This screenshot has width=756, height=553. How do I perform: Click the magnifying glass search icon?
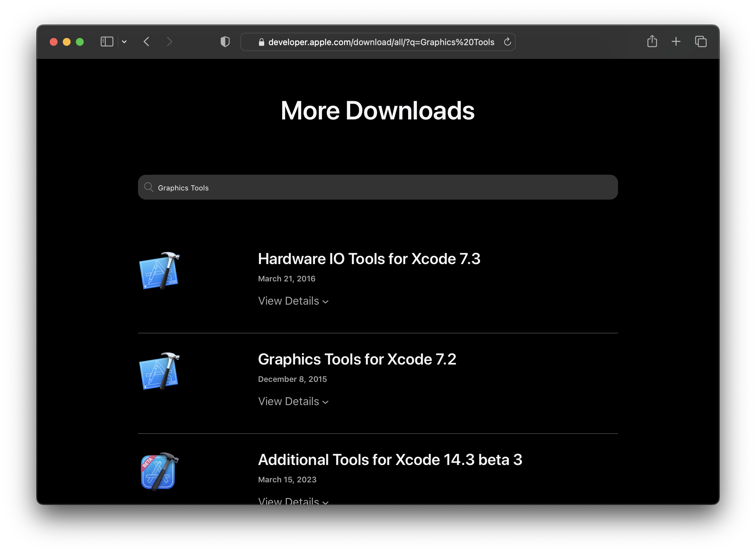[148, 187]
